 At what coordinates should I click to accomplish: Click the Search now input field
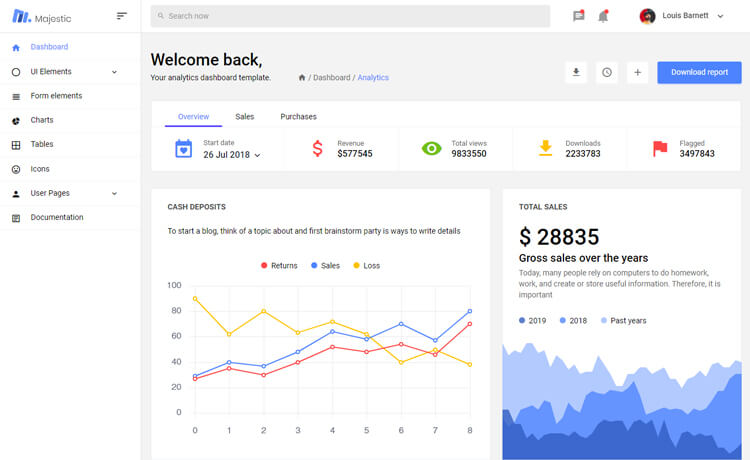tap(350, 16)
